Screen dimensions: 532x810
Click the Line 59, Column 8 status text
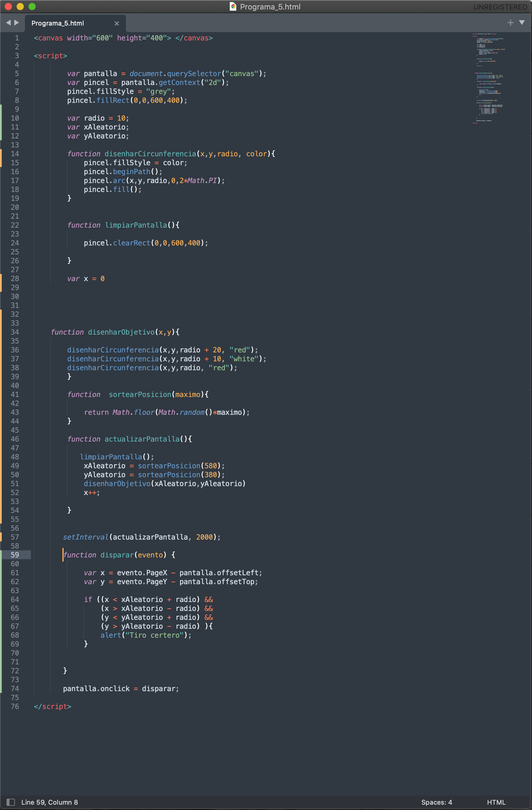[49, 802]
